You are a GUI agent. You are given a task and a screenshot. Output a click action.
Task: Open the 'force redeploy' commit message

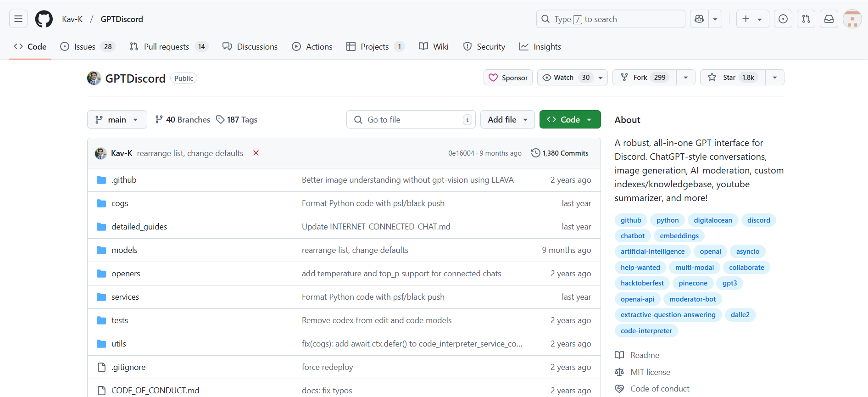tap(328, 367)
